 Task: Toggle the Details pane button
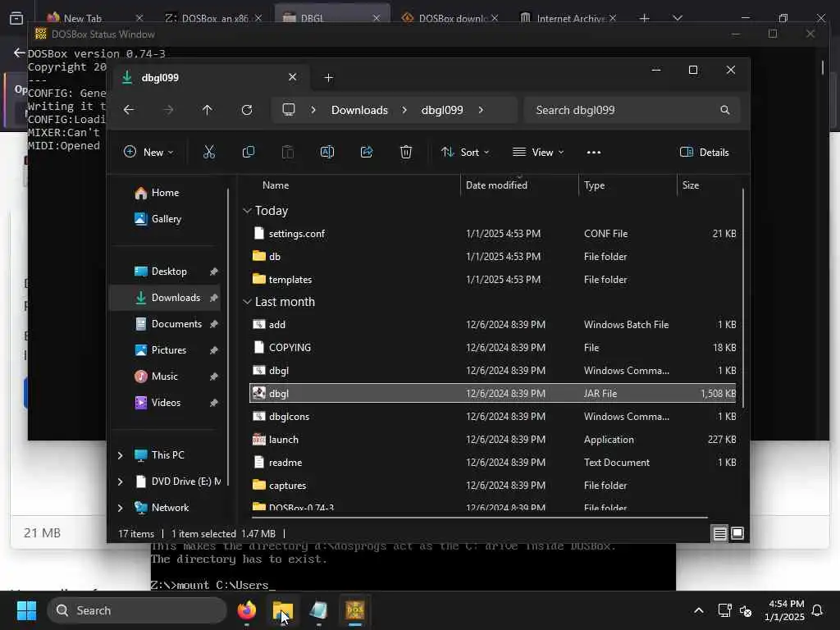[704, 152]
